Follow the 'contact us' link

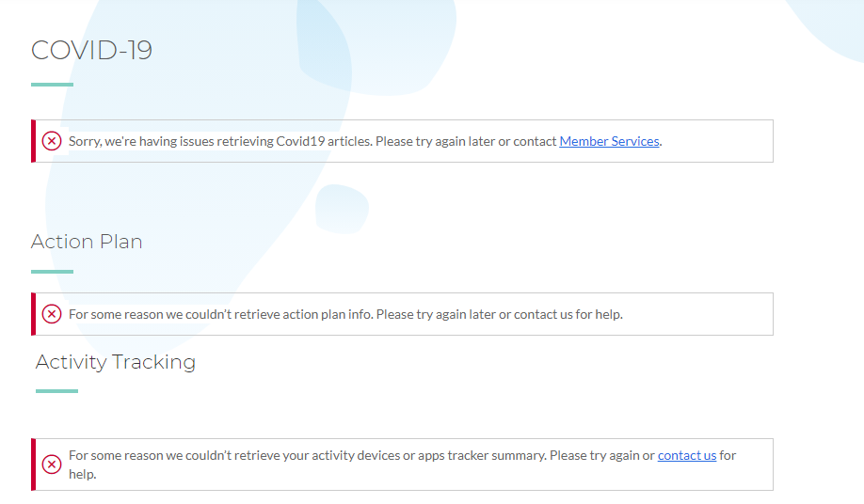[x=687, y=455]
